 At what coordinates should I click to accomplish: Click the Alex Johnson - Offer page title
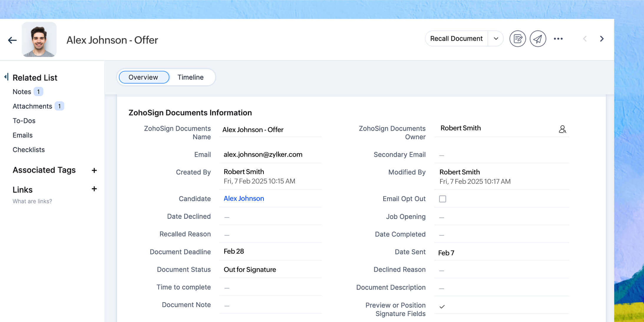[112, 40]
